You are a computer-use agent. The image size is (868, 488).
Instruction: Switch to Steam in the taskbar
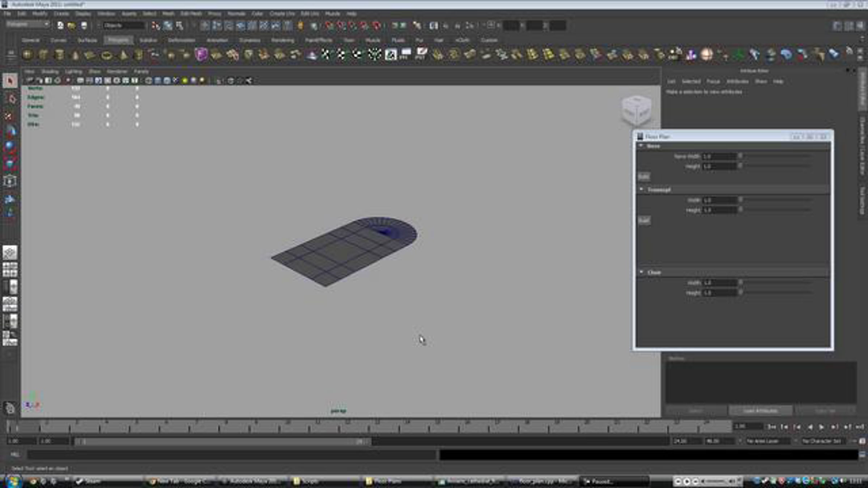[109, 481]
